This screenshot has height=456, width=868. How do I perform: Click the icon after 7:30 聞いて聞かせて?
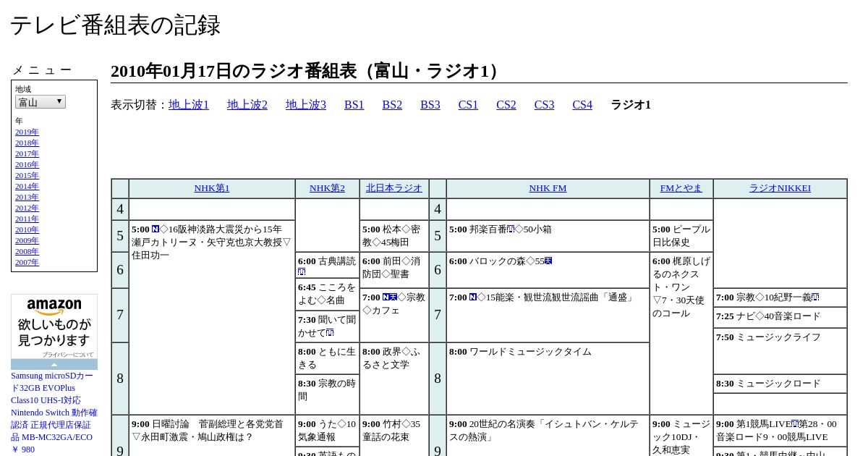[330, 333]
